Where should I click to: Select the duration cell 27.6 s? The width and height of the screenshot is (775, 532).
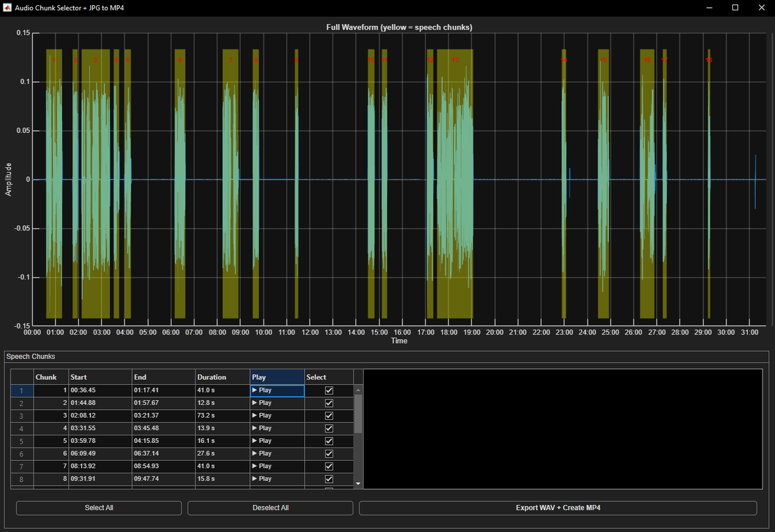tap(223, 454)
